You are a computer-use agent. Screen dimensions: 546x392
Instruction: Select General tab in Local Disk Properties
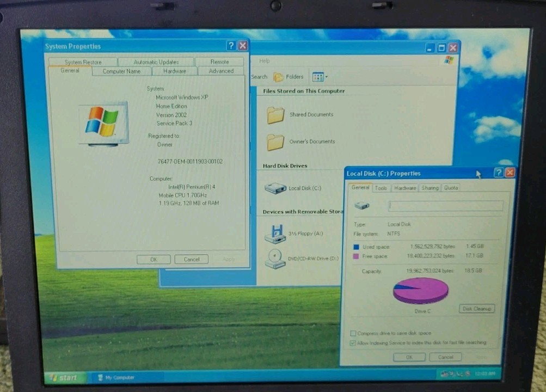(360, 187)
